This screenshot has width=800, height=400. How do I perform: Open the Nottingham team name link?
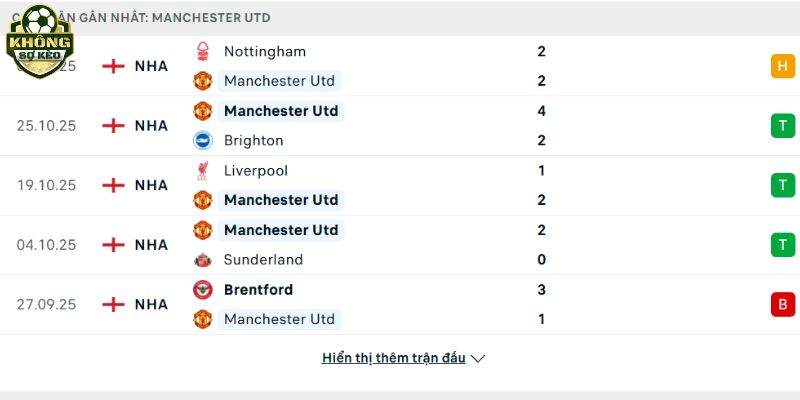click(x=265, y=51)
